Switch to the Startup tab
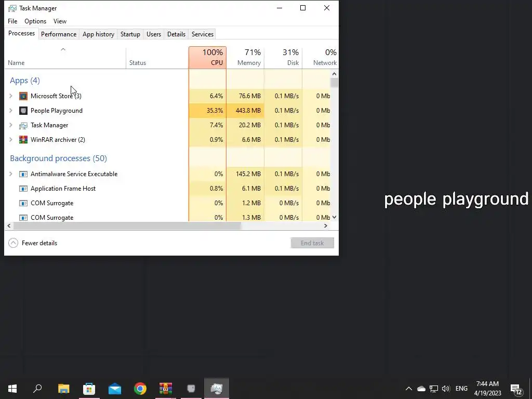This screenshot has height=399, width=532. (x=130, y=34)
